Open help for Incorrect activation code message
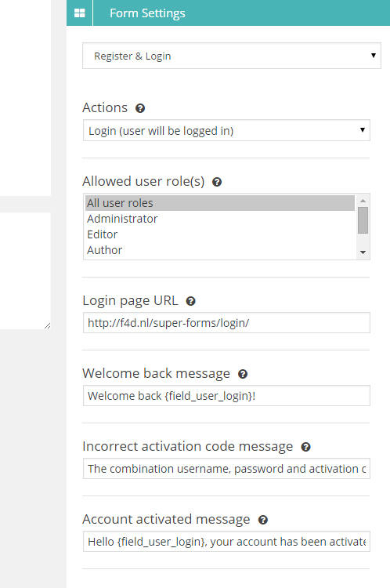390x588 pixels. [305, 447]
